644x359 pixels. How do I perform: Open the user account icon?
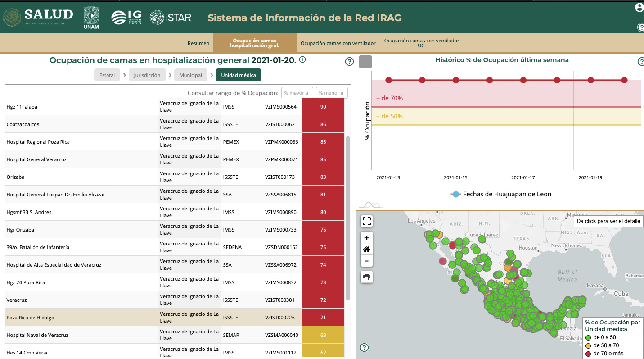[x=639, y=8]
